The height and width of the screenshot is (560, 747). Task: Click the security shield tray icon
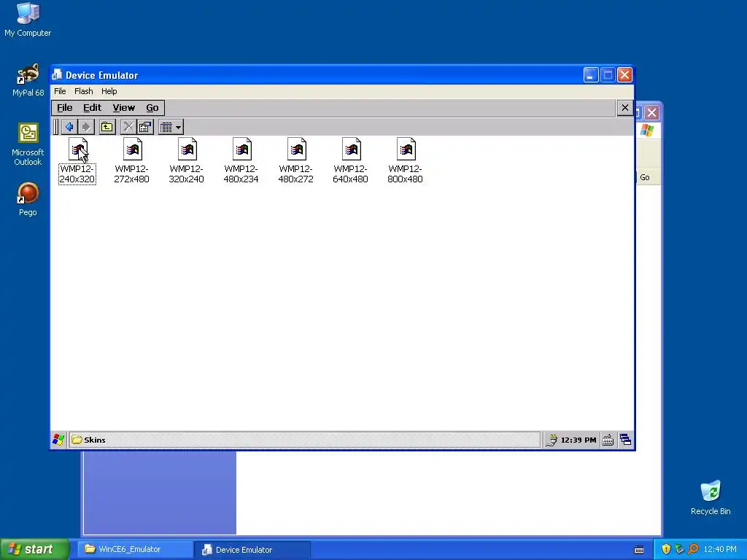pos(666,549)
